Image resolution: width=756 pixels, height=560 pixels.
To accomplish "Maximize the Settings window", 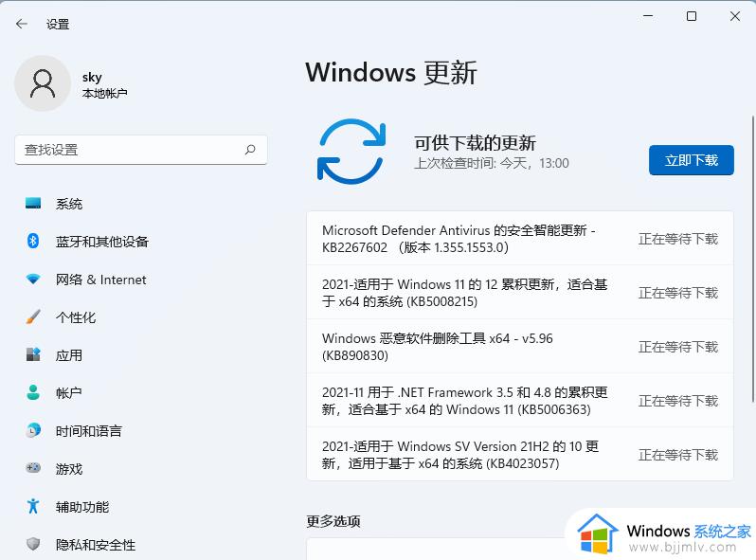I will 692,16.
